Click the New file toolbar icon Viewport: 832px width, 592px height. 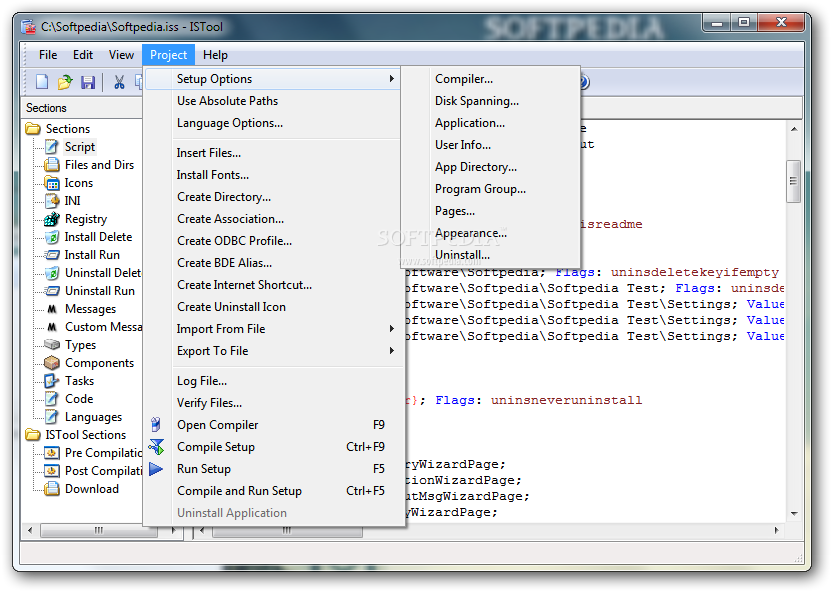pos(41,82)
